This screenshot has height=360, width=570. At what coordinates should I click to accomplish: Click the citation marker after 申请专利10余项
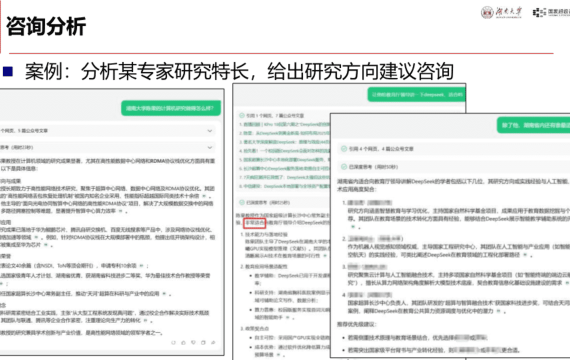click(141, 266)
